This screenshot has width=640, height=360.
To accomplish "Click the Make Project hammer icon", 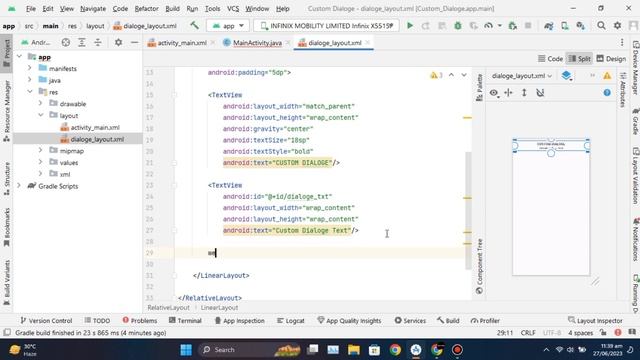I will [x=194, y=25].
